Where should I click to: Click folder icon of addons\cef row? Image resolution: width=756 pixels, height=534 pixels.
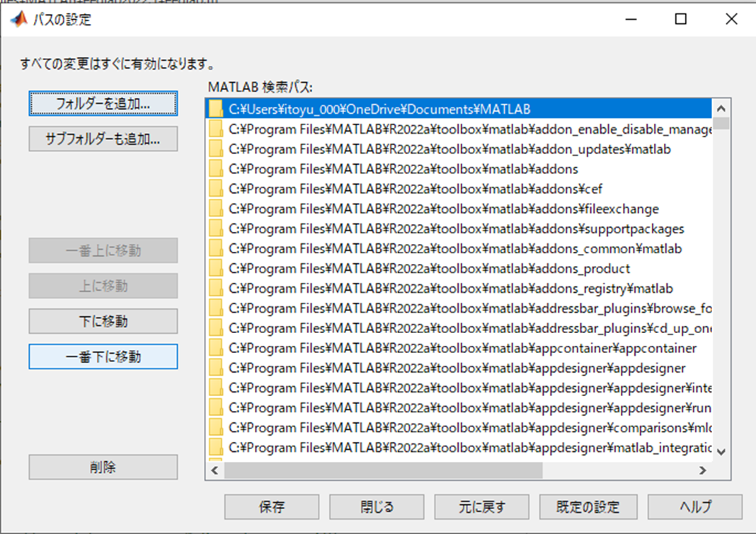click(215, 188)
